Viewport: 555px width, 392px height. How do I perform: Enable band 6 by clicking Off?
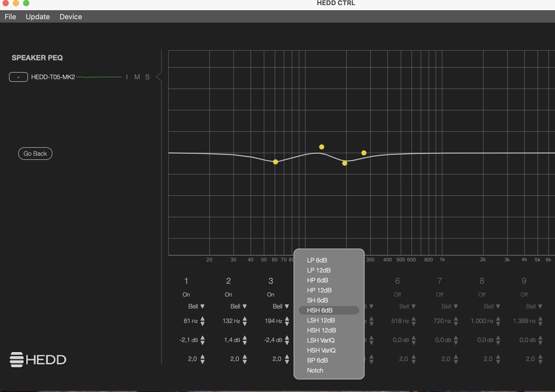click(x=397, y=295)
